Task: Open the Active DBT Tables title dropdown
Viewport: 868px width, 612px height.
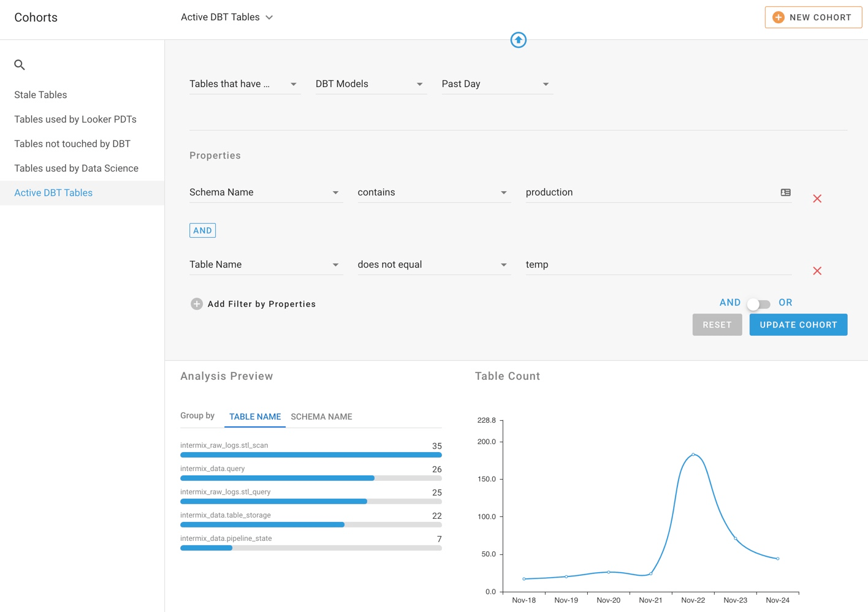Action: [227, 17]
